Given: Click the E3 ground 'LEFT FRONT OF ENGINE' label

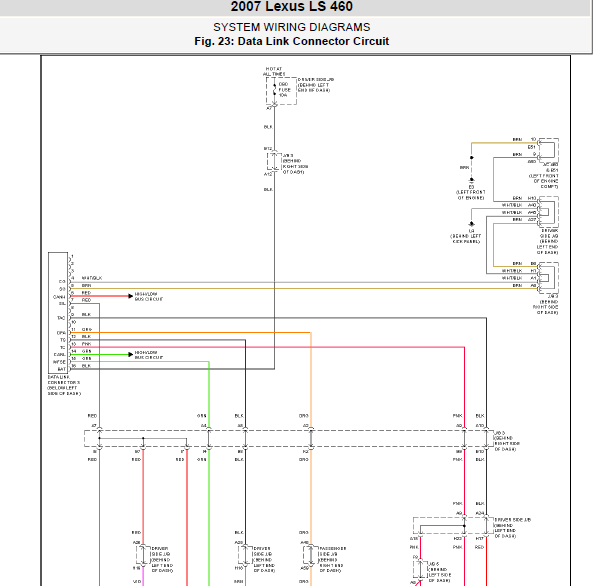Looking at the screenshot, I should coord(471,192).
